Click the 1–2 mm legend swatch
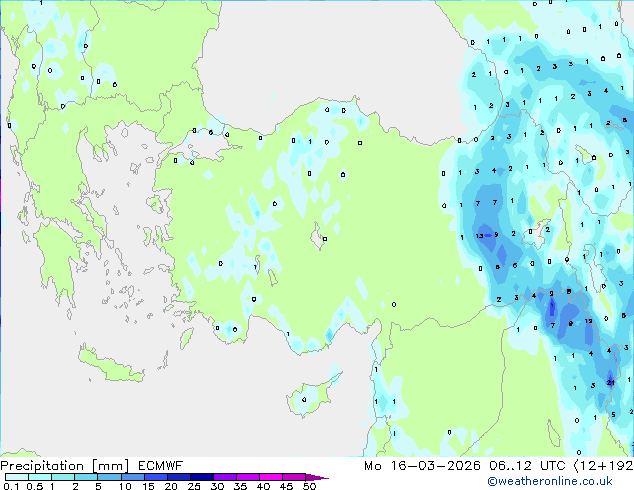 point(63,477)
